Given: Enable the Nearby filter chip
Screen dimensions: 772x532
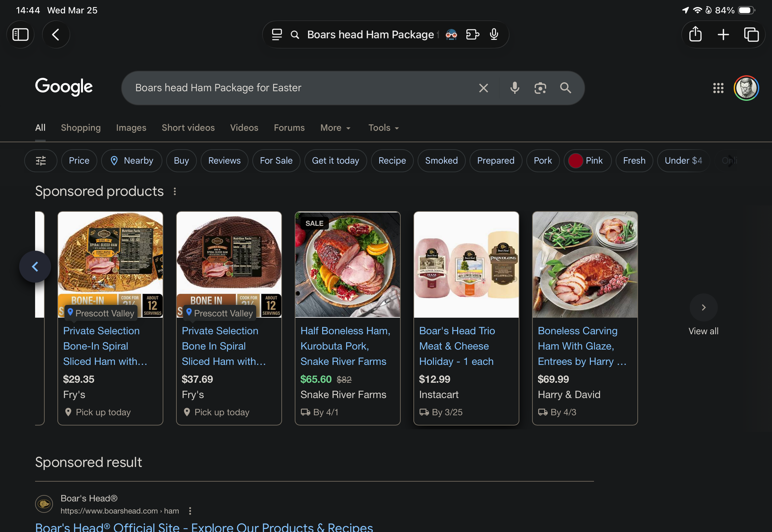Looking at the screenshot, I should (132, 161).
